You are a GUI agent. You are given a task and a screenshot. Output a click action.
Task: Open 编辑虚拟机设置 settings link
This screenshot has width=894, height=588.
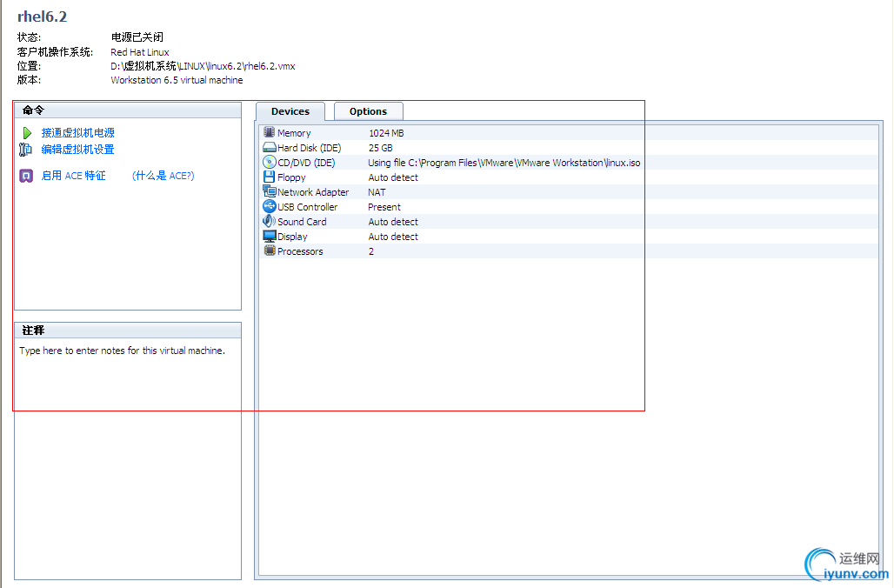point(77,150)
